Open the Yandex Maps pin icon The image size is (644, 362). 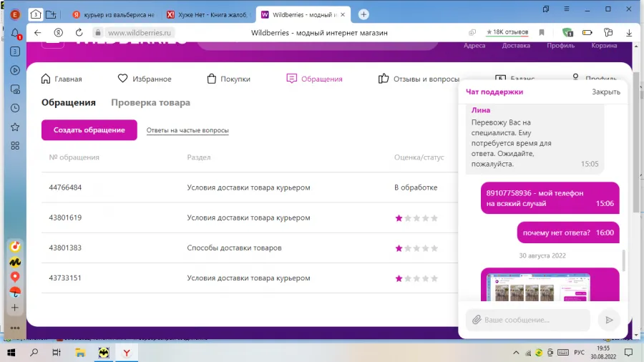(15, 277)
